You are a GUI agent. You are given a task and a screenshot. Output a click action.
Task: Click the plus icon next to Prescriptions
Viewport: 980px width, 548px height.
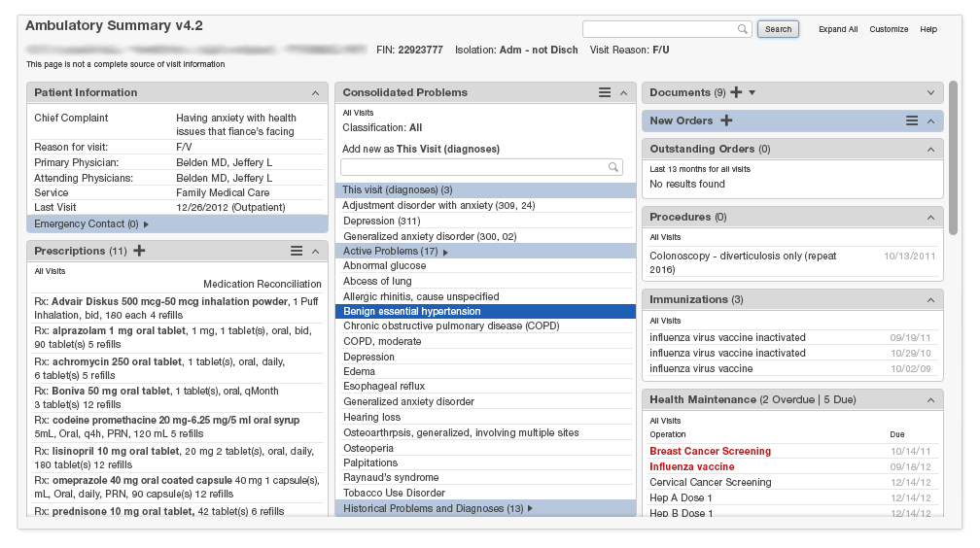(x=139, y=251)
